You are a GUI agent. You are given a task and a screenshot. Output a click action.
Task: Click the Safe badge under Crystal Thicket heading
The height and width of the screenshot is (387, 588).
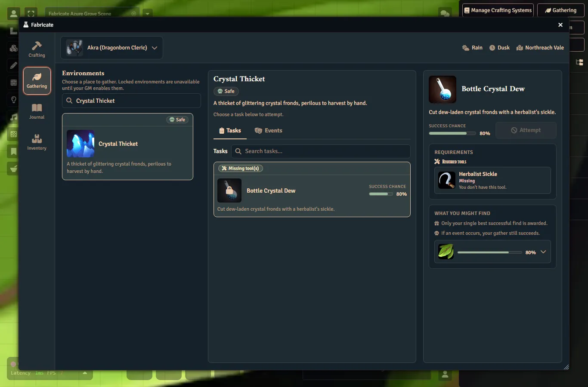[226, 91]
